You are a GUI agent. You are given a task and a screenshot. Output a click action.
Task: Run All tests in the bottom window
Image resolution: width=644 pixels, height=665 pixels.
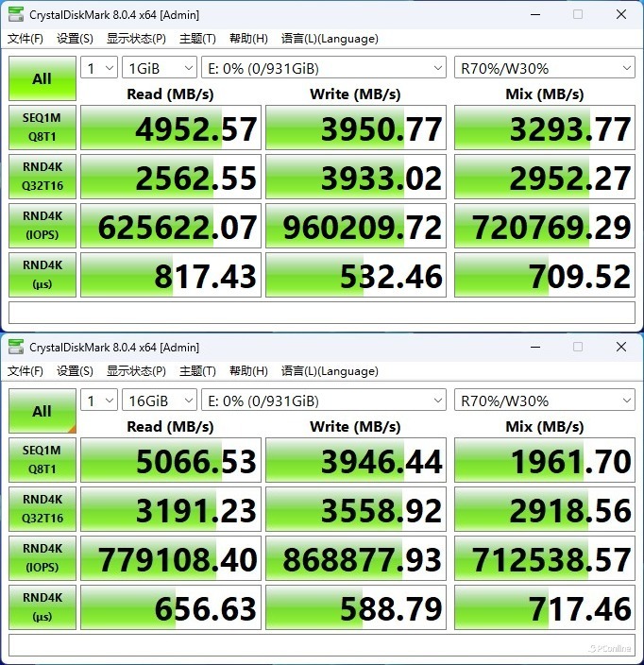pyautogui.click(x=42, y=411)
